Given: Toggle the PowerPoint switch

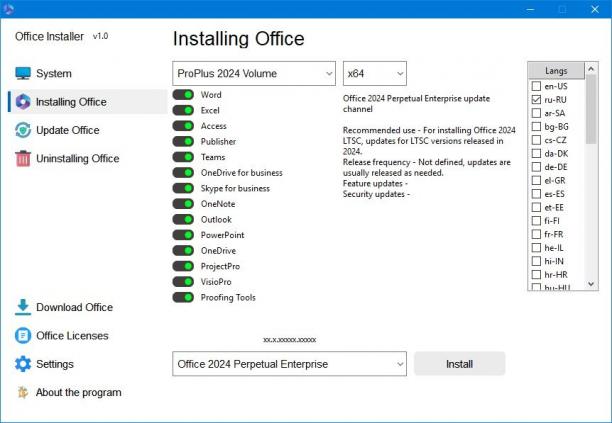Looking at the screenshot, I should [x=183, y=235].
